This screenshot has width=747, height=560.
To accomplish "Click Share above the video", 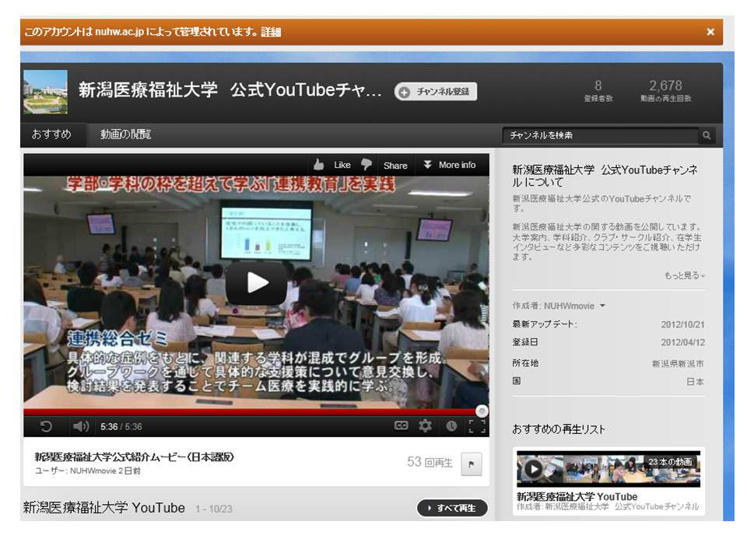I will (395, 165).
